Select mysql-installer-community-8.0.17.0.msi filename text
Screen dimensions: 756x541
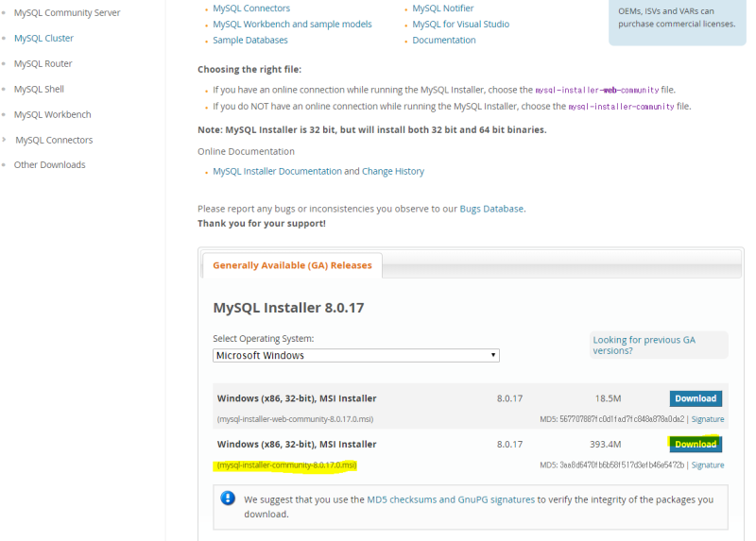point(287,465)
